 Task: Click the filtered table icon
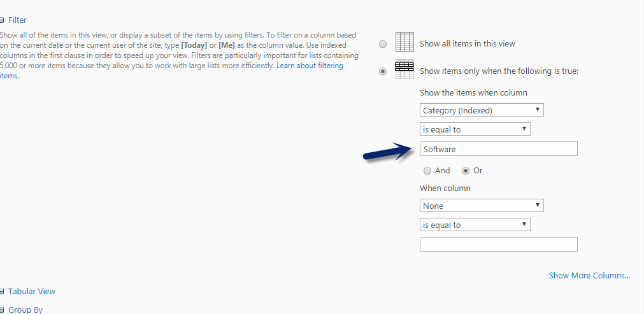point(404,69)
